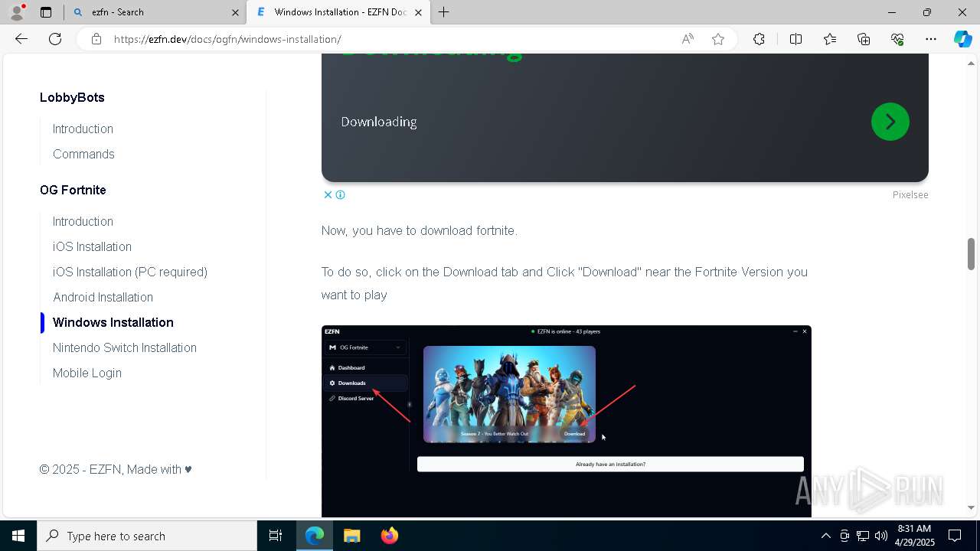Click the OG Fortnite section heading
The image size is (980, 551).
[x=73, y=190]
